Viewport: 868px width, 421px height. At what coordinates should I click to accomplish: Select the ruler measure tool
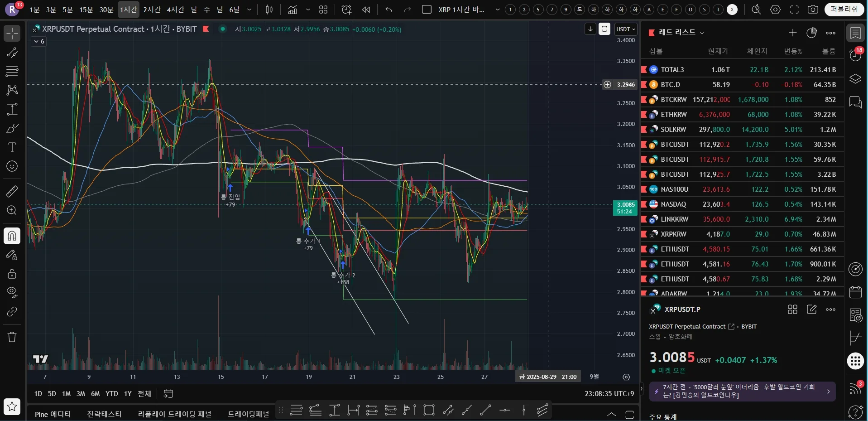click(x=12, y=191)
